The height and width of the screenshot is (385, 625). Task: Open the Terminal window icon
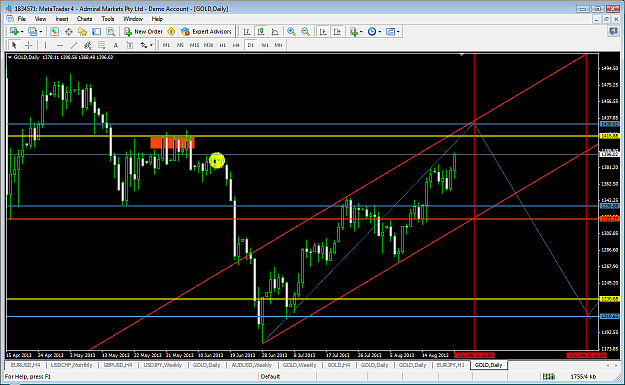tap(96, 31)
